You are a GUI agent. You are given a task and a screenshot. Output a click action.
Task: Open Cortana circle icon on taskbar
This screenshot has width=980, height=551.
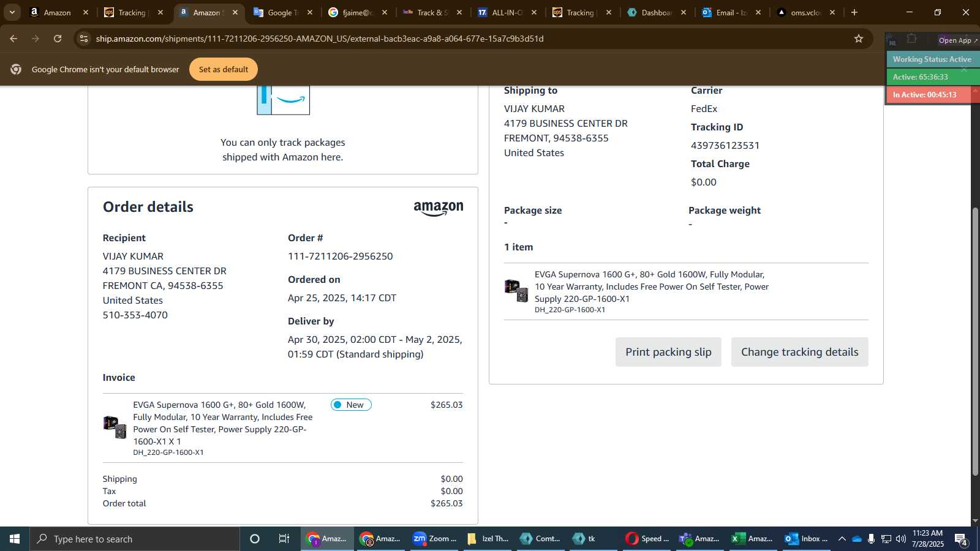[x=255, y=539]
